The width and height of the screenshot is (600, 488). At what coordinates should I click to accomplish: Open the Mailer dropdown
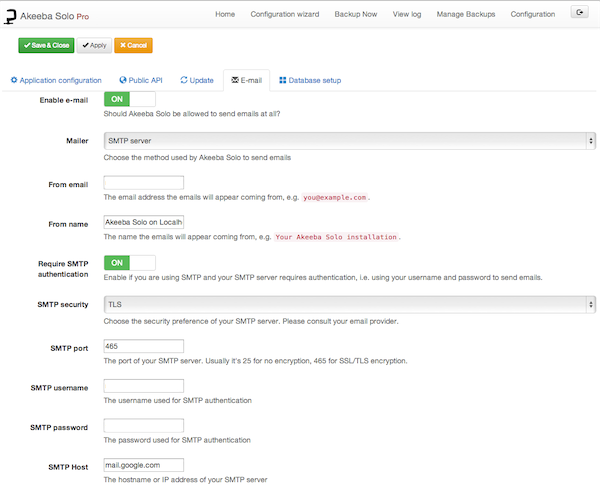tap(350, 141)
